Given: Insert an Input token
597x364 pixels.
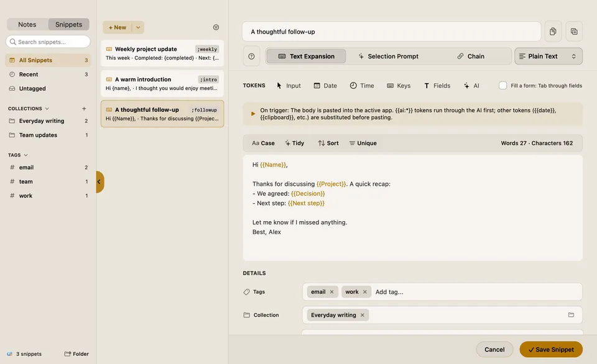Looking at the screenshot, I should [289, 86].
